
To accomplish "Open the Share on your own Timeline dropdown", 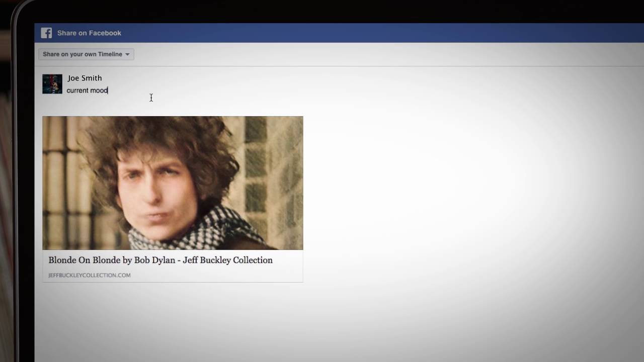I will tap(86, 54).
